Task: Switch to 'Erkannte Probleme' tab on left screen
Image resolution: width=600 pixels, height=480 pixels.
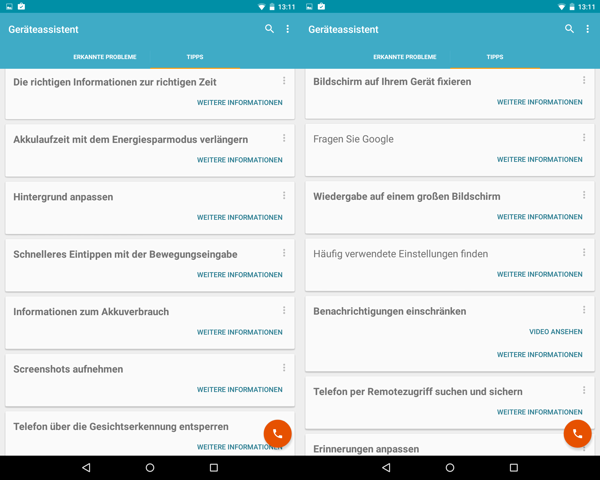Action: click(105, 57)
